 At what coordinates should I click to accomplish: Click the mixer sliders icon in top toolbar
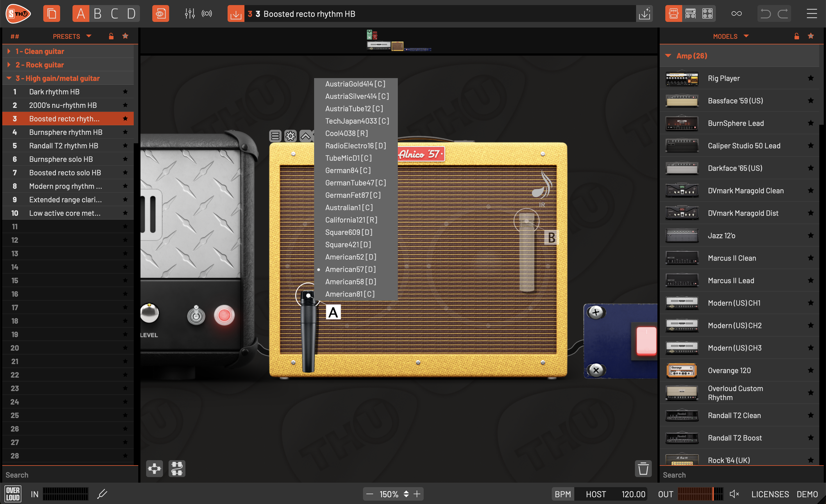(x=189, y=14)
